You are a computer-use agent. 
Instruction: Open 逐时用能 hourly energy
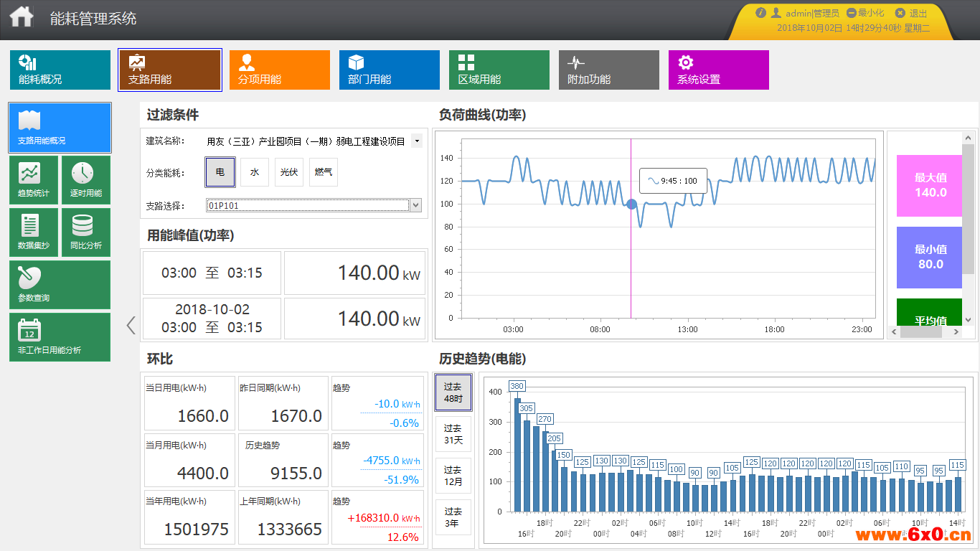pos(86,180)
